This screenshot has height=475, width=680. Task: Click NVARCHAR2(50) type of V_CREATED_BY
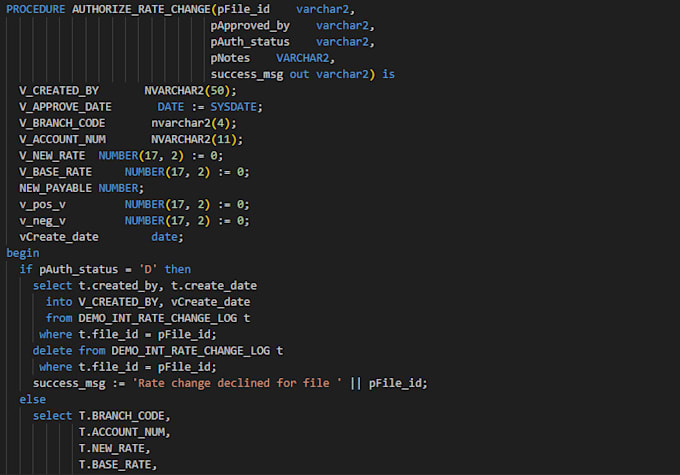point(187,91)
